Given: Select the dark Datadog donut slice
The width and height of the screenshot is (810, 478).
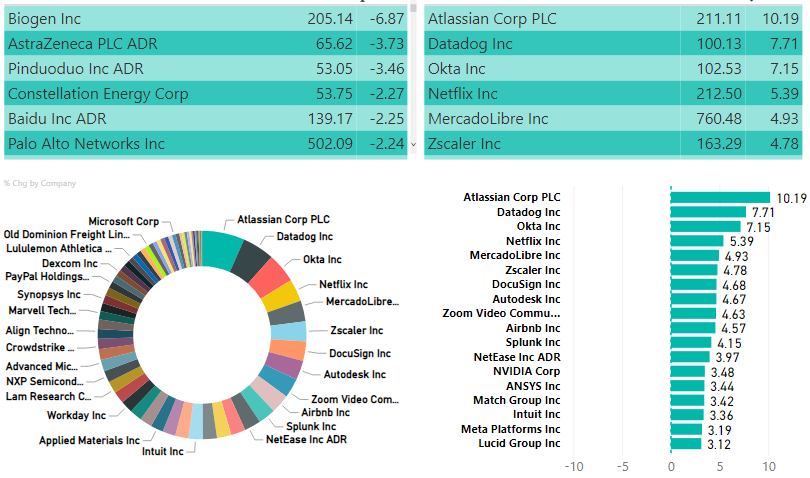Looking at the screenshot, I should click(250, 260).
